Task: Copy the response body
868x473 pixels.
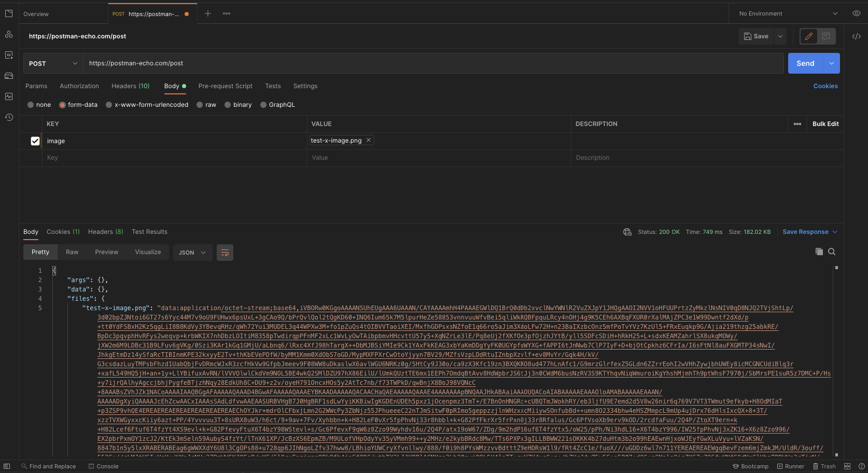Action: click(x=819, y=252)
